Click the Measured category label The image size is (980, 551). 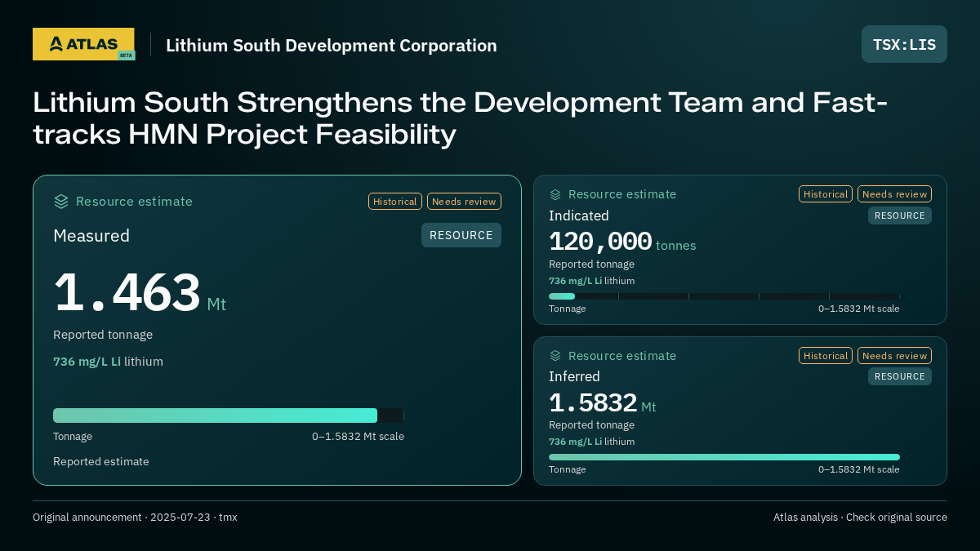pos(91,236)
